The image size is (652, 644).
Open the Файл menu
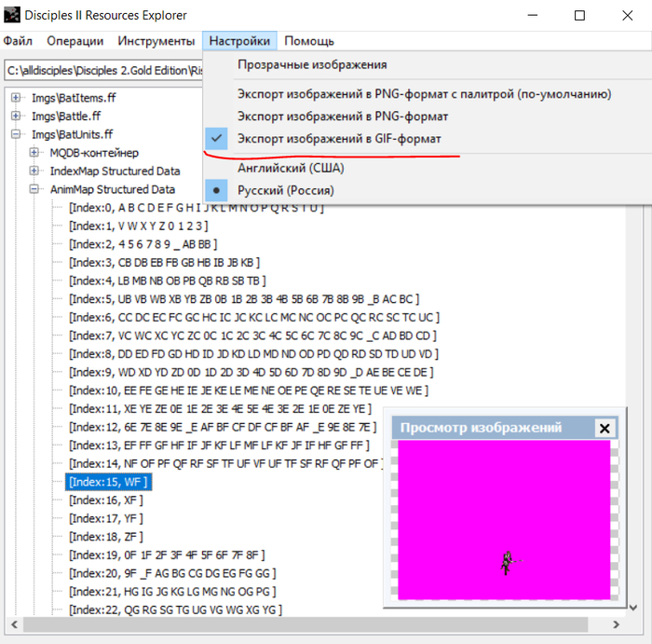pyautogui.click(x=18, y=41)
